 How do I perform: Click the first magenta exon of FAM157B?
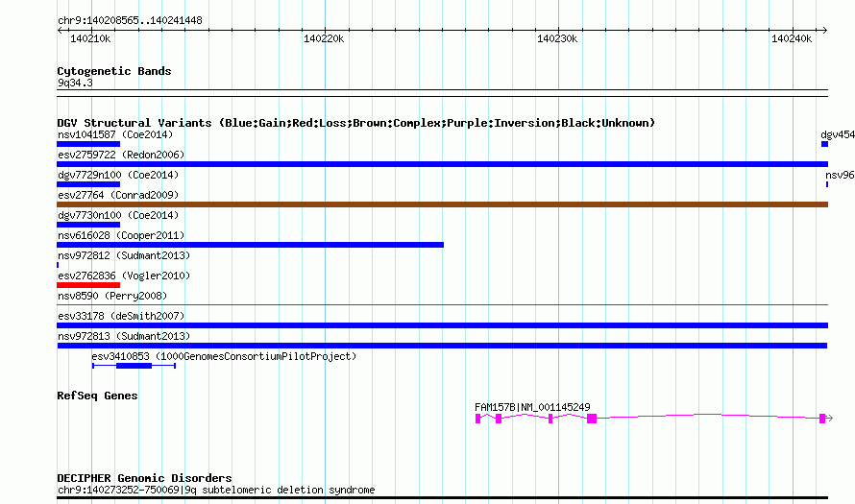[477, 419]
